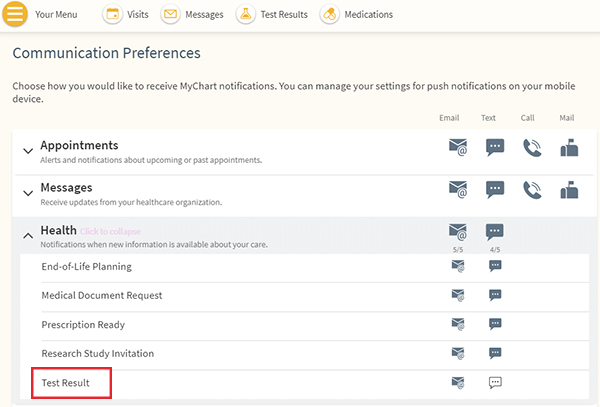Screen dimensions: 600x407
Task: Open the Medications navigation label
Action: 368,15
